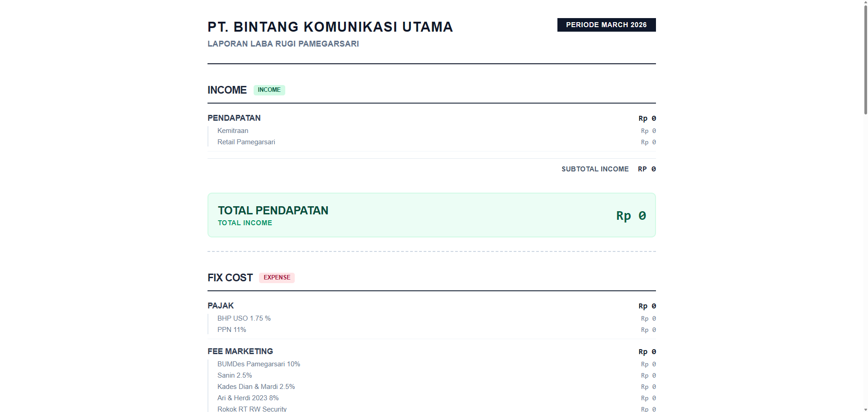Viewport: 868px width, 412px height.
Task: Click the BUMDes Pamegarsari 10% line item
Action: 259,364
